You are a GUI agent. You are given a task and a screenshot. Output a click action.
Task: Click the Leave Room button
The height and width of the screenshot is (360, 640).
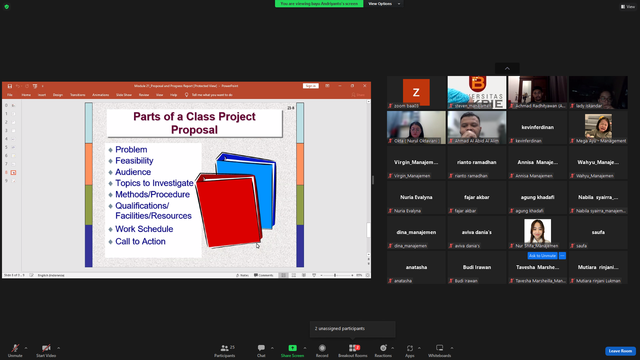click(620, 351)
